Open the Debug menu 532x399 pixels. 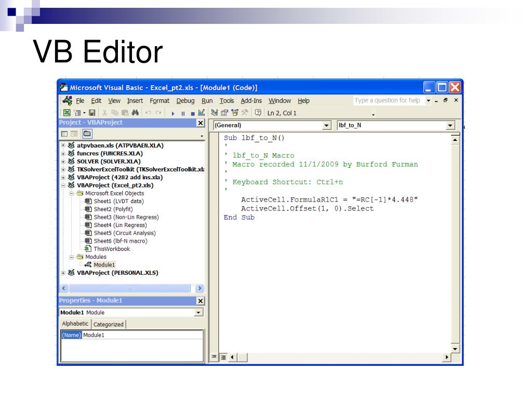tap(185, 101)
